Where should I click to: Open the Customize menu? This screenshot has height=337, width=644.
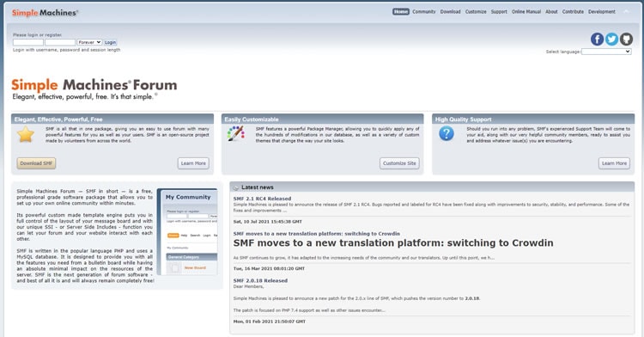click(x=476, y=11)
